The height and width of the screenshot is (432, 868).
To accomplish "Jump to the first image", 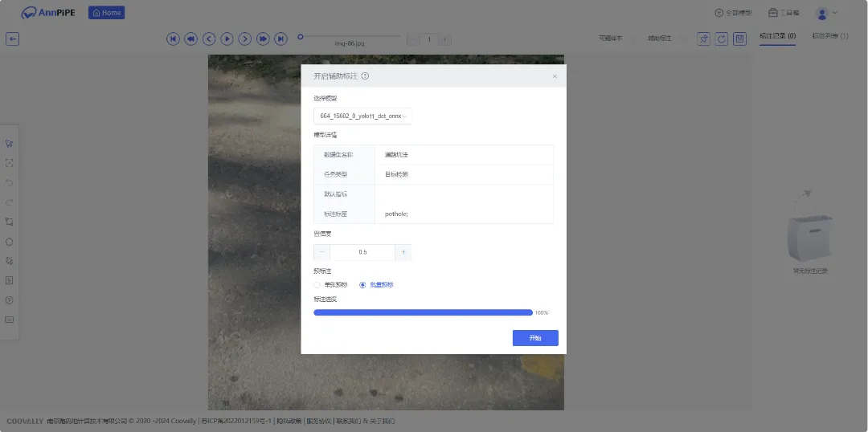I will 174,39.
